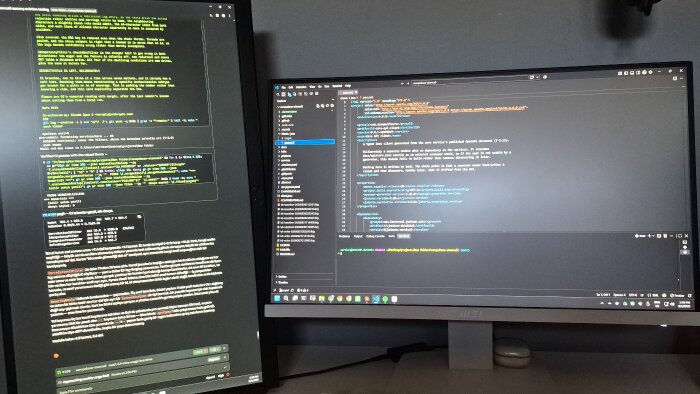
Task: Select the highlighted pom.xml file in Explorer
Action: (305, 142)
